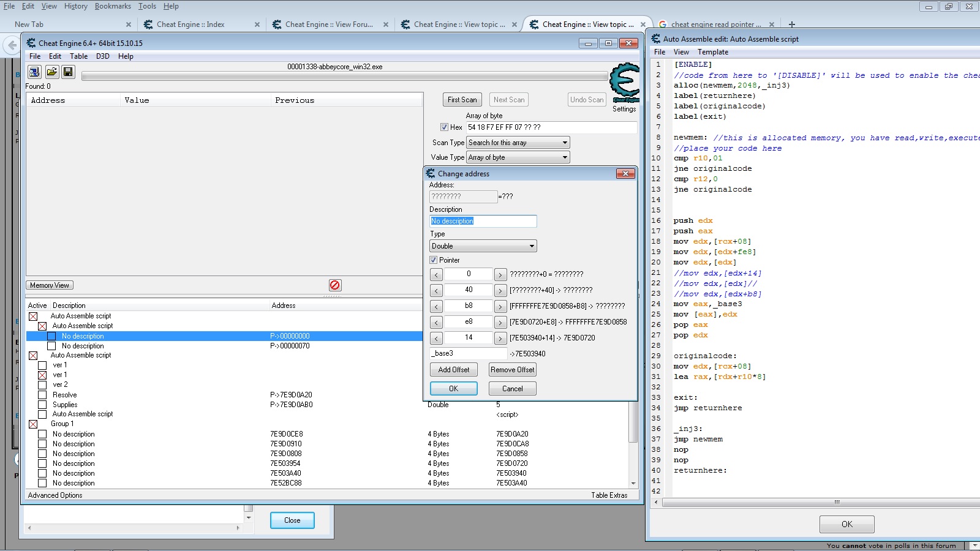Open the Template menu in Auto Assemble
The image size is (980, 551).
coord(713,52)
